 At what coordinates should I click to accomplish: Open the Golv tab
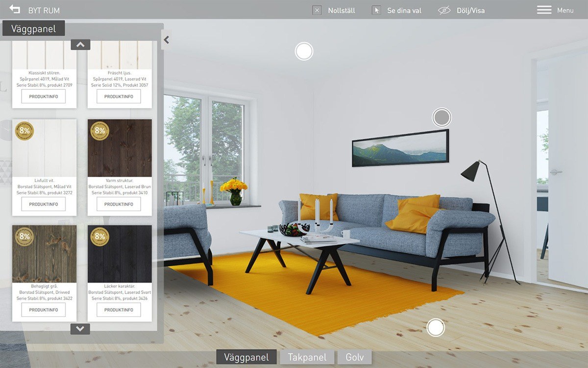click(354, 357)
